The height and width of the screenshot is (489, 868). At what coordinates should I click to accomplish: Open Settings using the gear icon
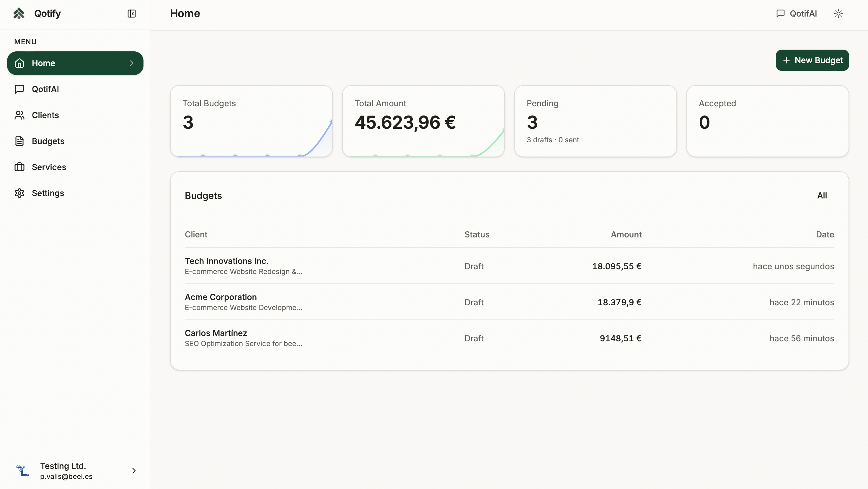pyautogui.click(x=19, y=193)
